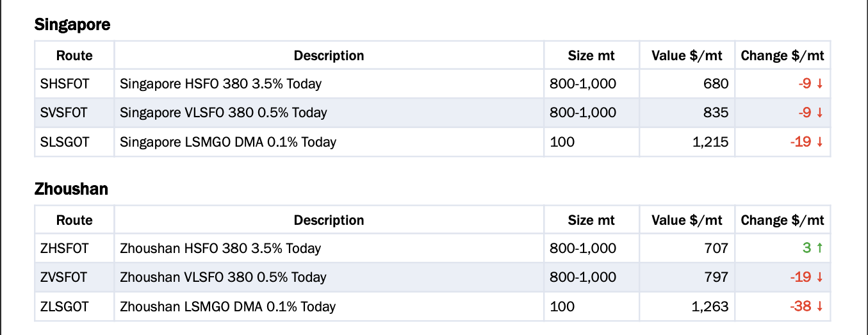Click Zhoushan table Size mt header

point(591,220)
